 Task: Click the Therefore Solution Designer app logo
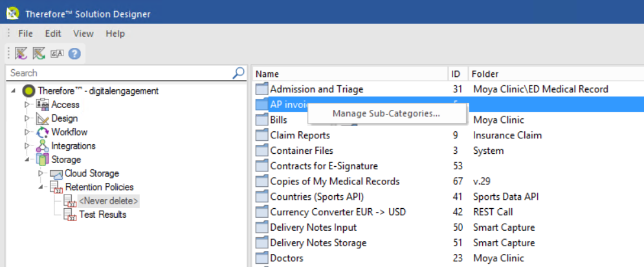[x=13, y=14]
